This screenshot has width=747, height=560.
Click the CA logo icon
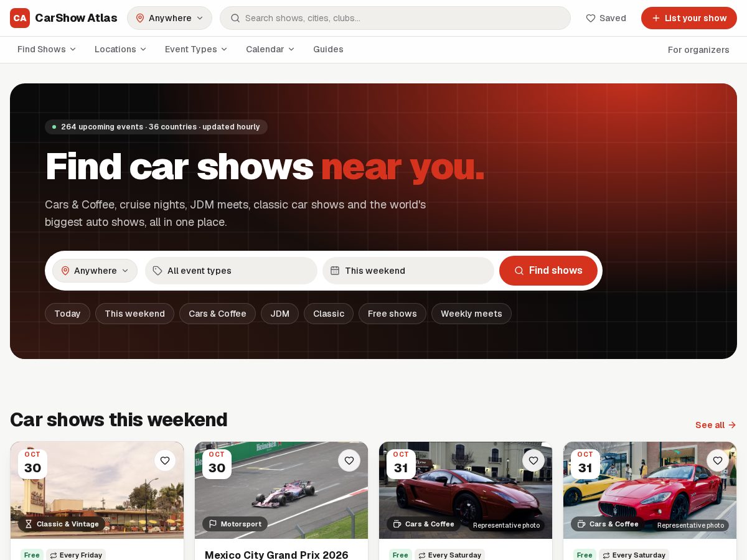point(20,18)
